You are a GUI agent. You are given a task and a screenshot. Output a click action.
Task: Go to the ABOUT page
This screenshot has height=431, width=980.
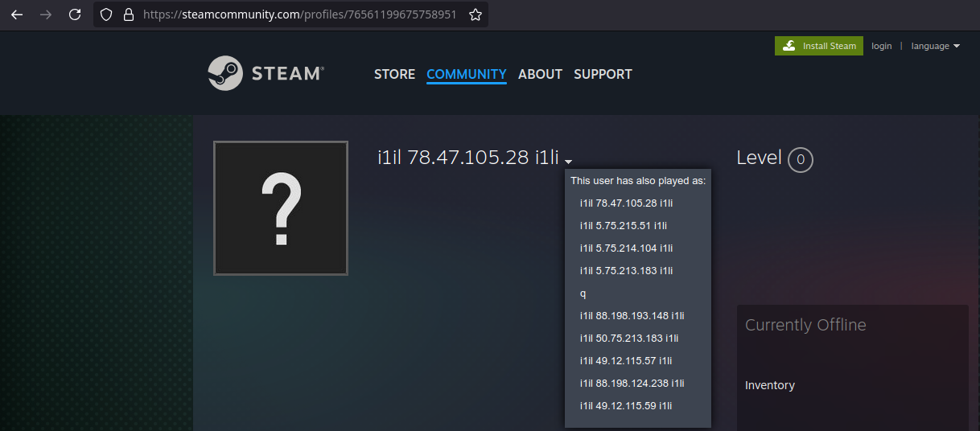pyautogui.click(x=540, y=74)
